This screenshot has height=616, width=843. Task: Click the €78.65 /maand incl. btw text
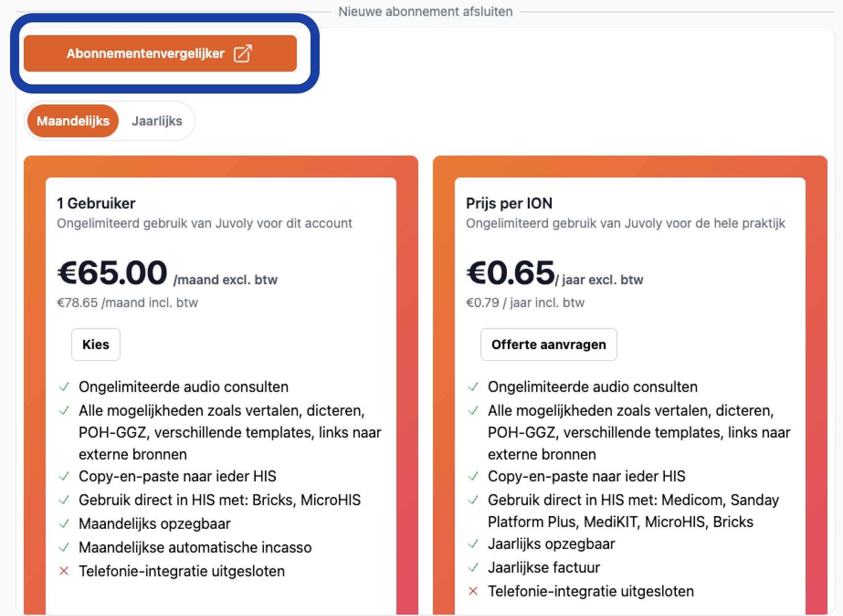pyautogui.click(x=127, y=303)
